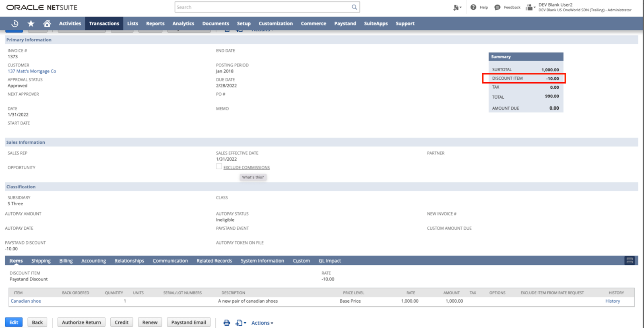This screenshot has height=328, width=644.
Task: Open the History link in item row
Action: click(613, 301)
